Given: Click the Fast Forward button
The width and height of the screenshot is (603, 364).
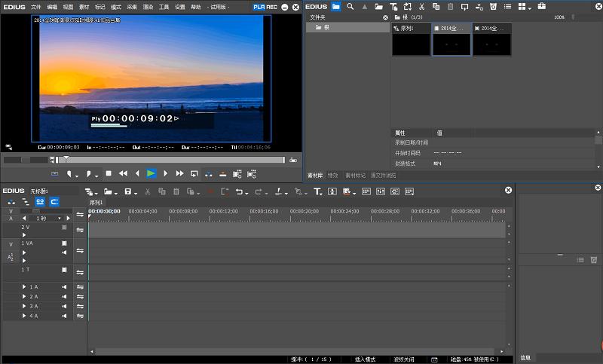Looking at the screenshot, I should click(x=179, y=173).
